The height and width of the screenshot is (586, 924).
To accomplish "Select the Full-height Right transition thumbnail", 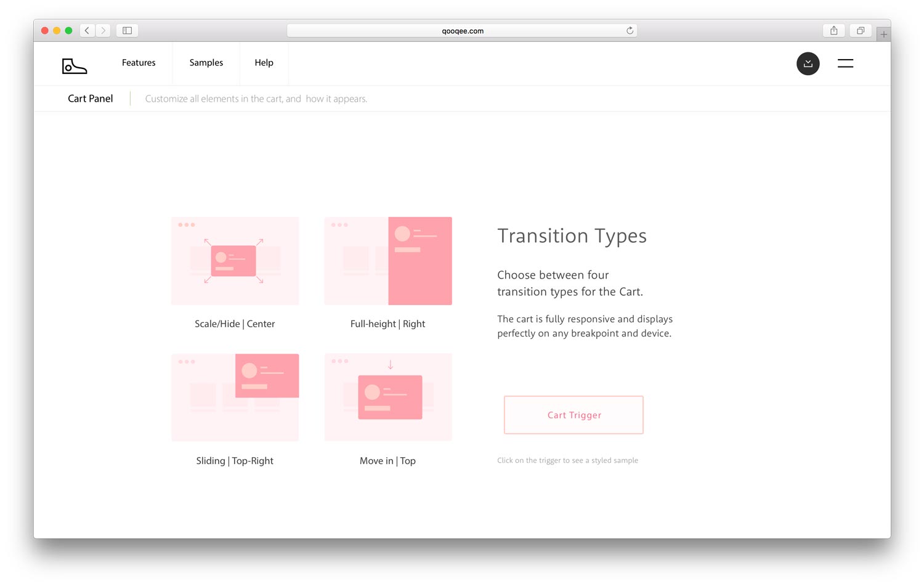I will pyautogui.click(x=388, y=261).
